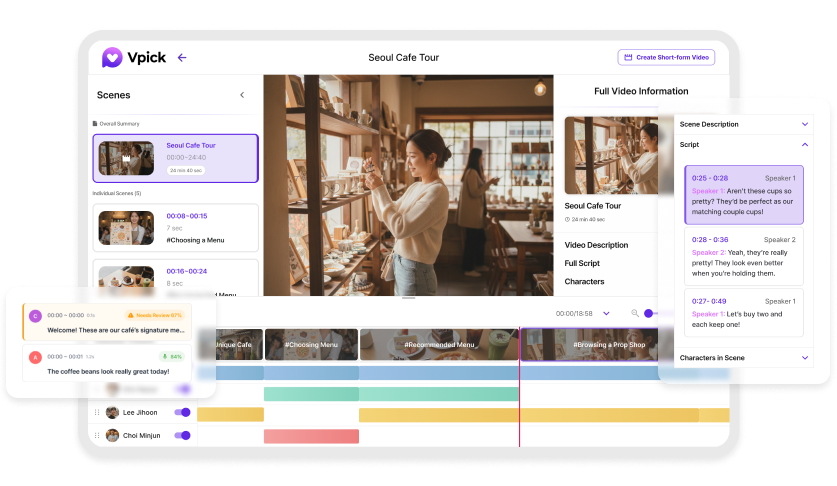The image size is (837, 486).
Task: Click the red A speaker avatar
Action: point(35,357)
